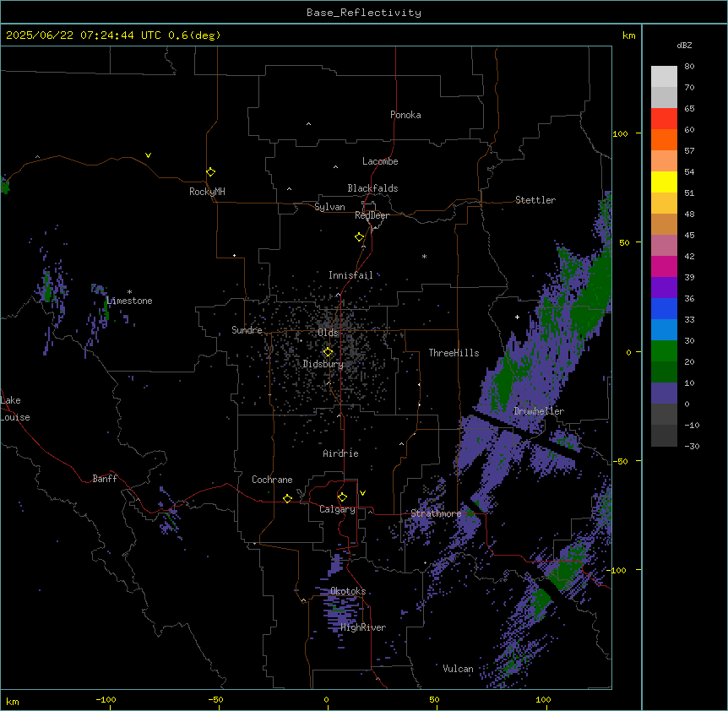
Task: Click the Blackfalds label
Action: [x=372, y=188]
